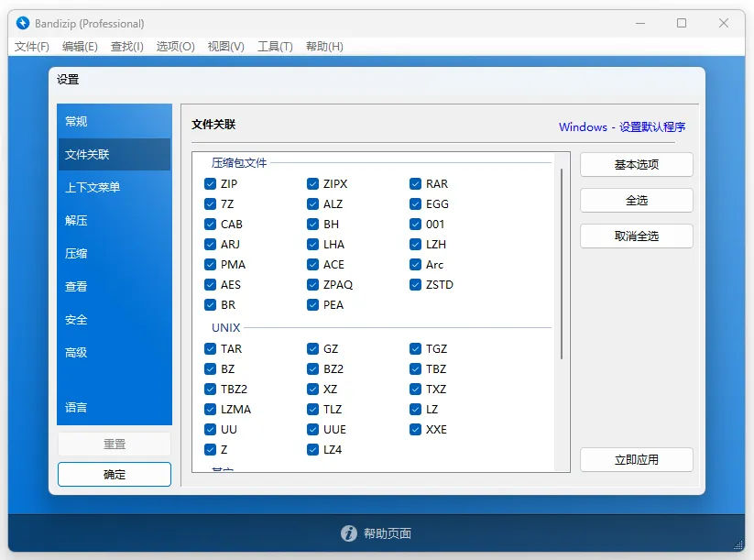Viewport: 754px width, 560px height.
Task: Toggle the EGG checkbox
Action: [415, 204]
